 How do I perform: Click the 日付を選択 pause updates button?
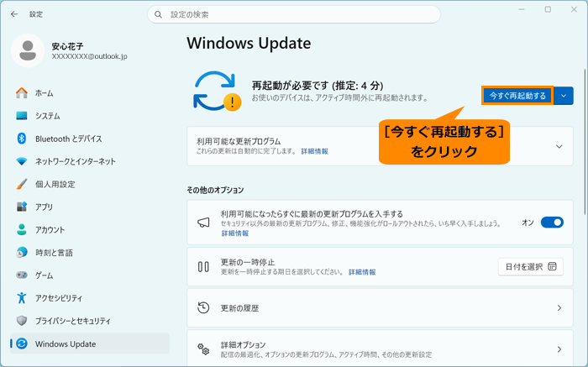tap(531, 266)
